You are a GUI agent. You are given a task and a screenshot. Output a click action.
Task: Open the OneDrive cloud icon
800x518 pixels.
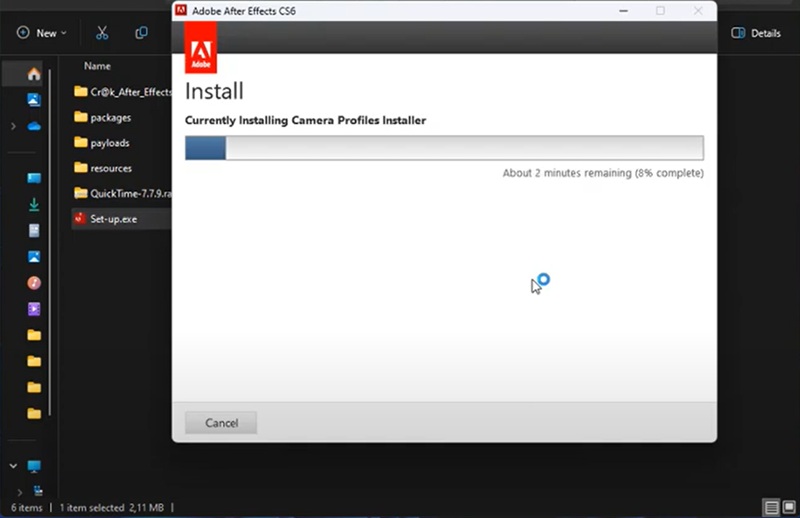pos(34,126)
